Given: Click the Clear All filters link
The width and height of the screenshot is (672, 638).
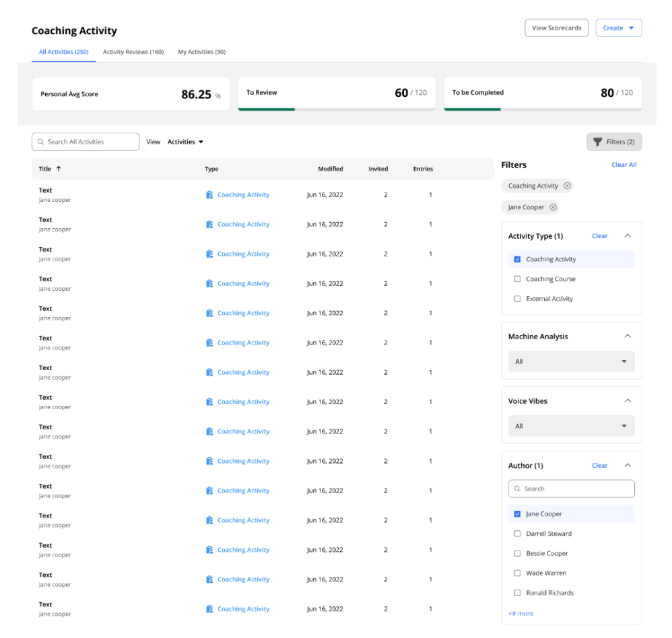Looking at the screenshot, I should point(624,164).
